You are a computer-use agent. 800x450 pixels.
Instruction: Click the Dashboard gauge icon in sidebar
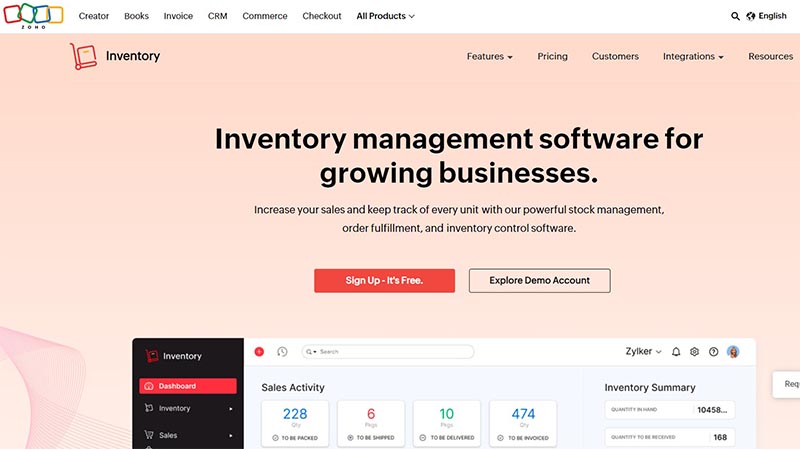coord(149,386)
